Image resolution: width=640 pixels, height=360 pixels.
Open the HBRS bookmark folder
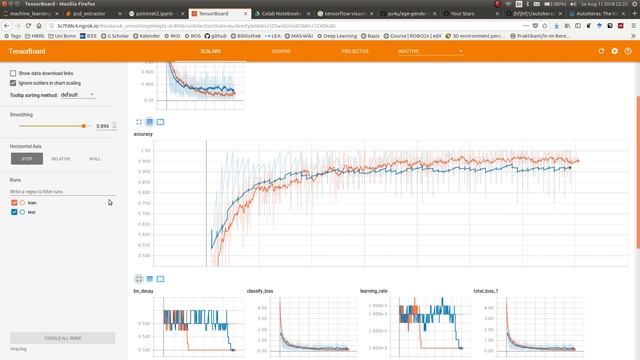(x=35, y=36)
